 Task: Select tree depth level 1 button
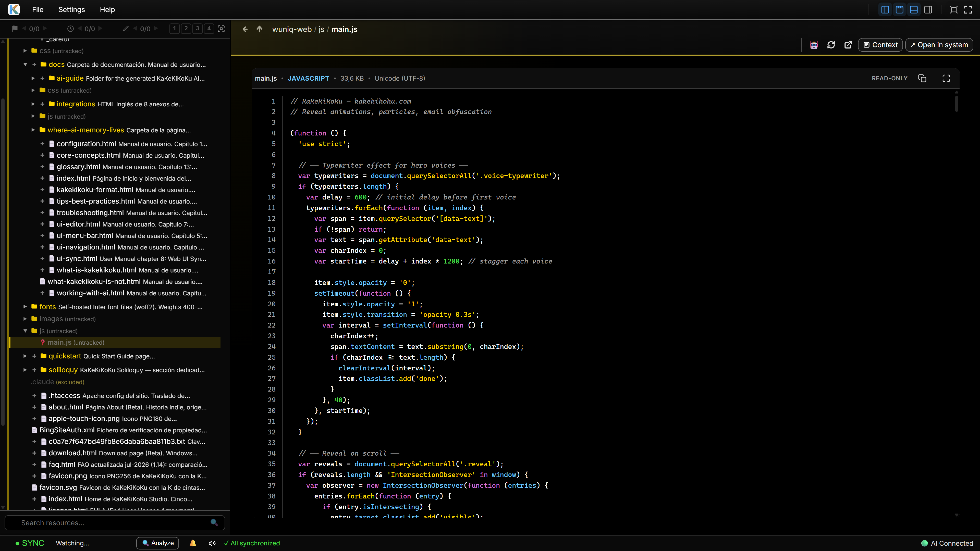click(x=175, y=29)
